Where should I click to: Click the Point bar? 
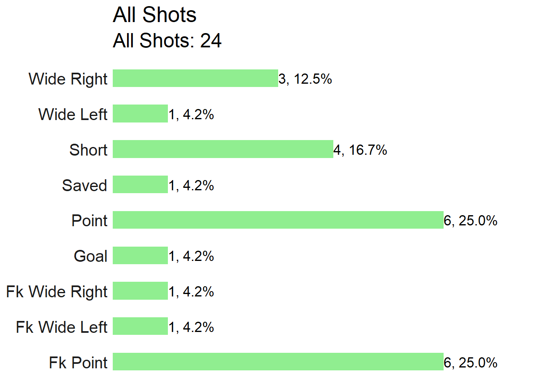pos(278,220)
